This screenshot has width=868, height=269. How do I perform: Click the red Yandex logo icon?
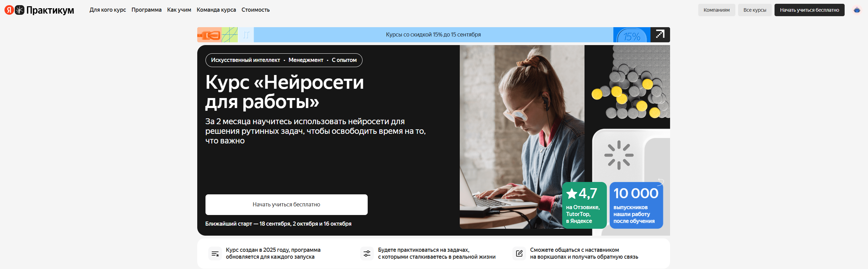[x=9, y=10]
